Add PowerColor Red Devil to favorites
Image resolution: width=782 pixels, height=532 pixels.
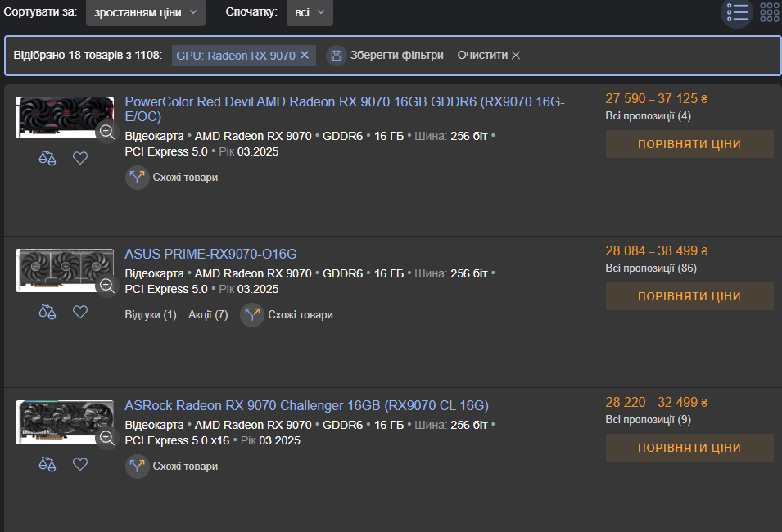click(x=80, y=158)
